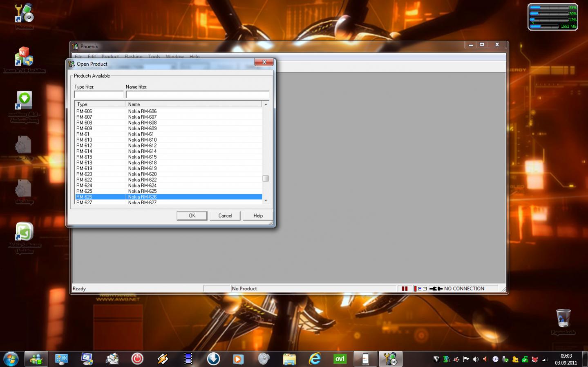Click the system monitor gadget showing 1552 MB
This screenshot has width=588, height=367.
click(x=553, y=17)
